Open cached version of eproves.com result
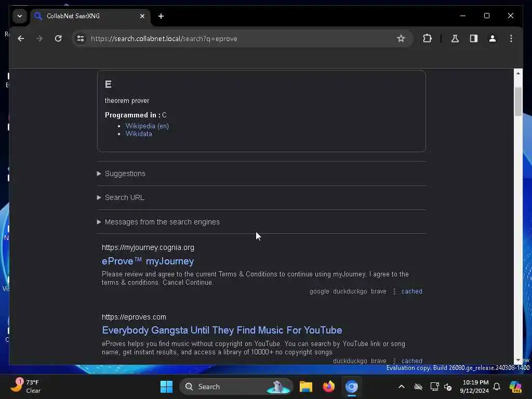 [x=412, y=361]
